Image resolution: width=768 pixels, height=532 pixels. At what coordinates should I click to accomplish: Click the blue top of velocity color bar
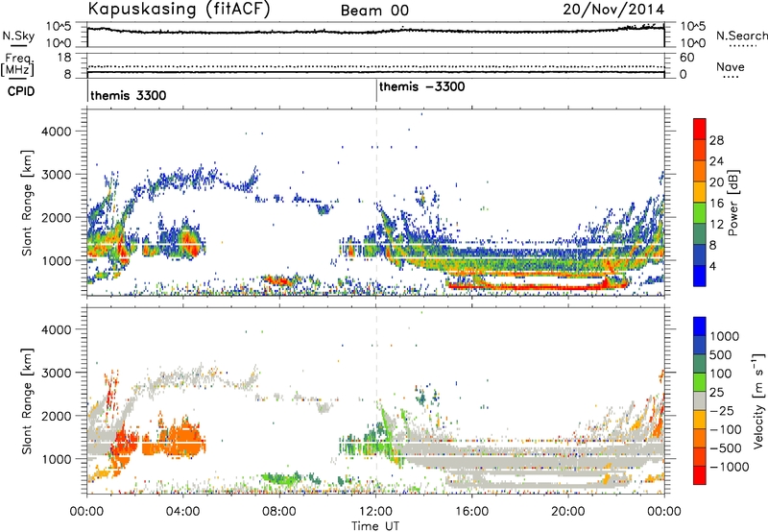pyautogui.click(x=700, y=326)
